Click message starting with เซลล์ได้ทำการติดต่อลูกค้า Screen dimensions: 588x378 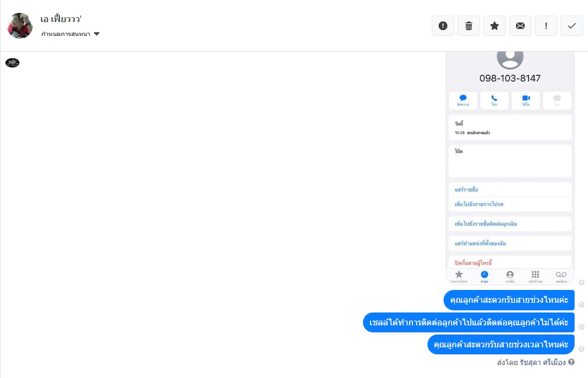pos(469,323)
